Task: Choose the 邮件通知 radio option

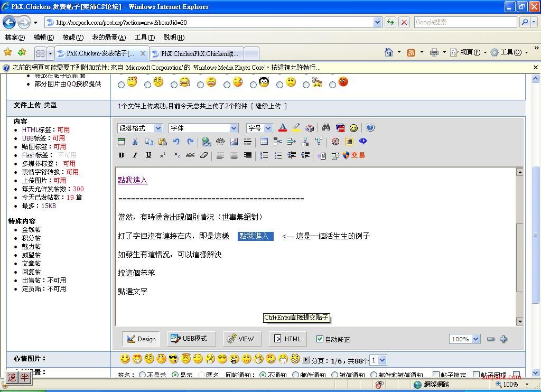Action: tap(295, 375)
